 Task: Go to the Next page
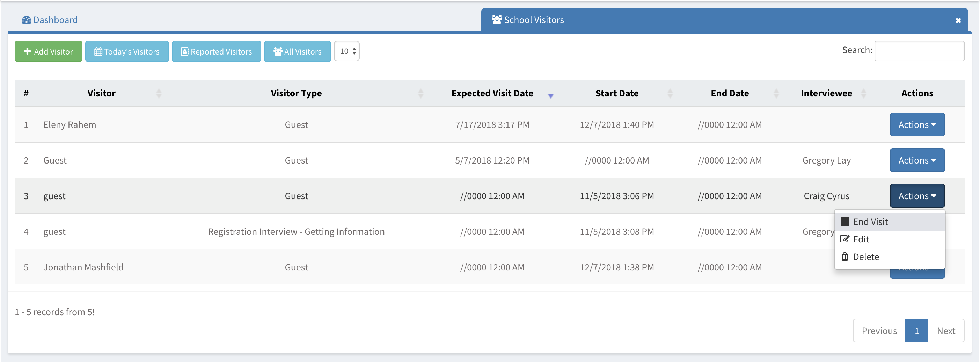[x=946, y=331]
